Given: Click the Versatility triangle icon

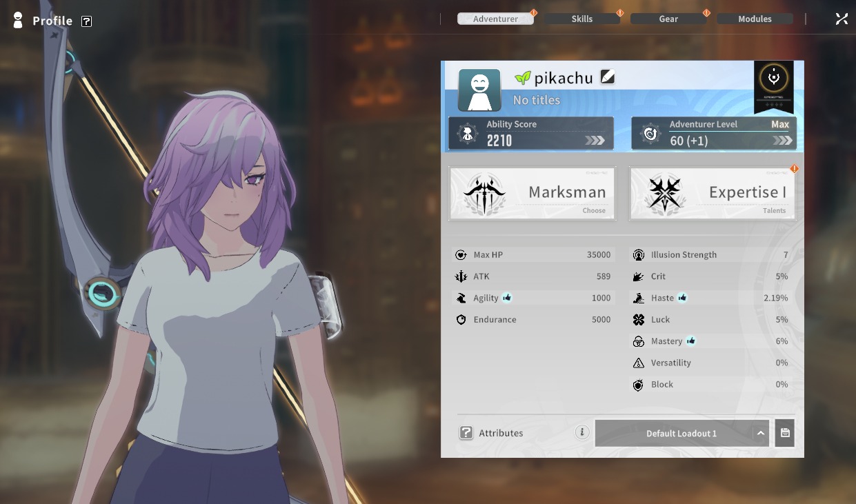Looking at the screenshot, I should point(639,363).
